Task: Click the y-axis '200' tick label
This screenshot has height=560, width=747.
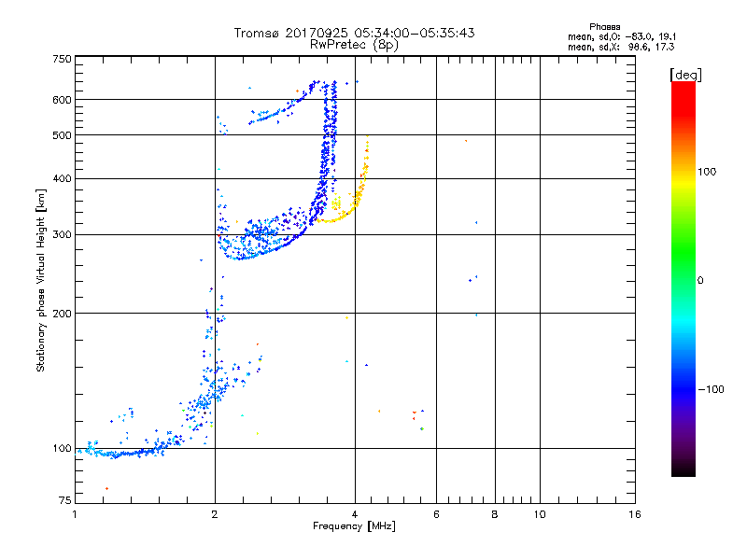Action: (62, 314)
